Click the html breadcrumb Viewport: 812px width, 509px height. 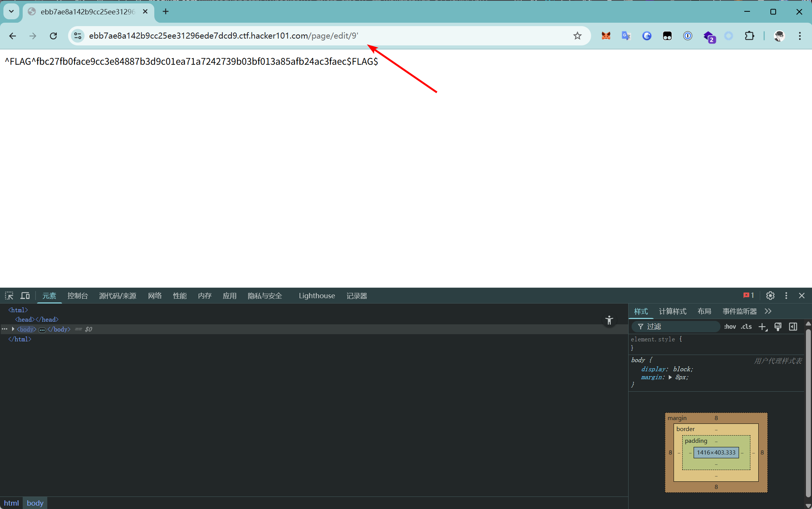(x=11, y=503)
